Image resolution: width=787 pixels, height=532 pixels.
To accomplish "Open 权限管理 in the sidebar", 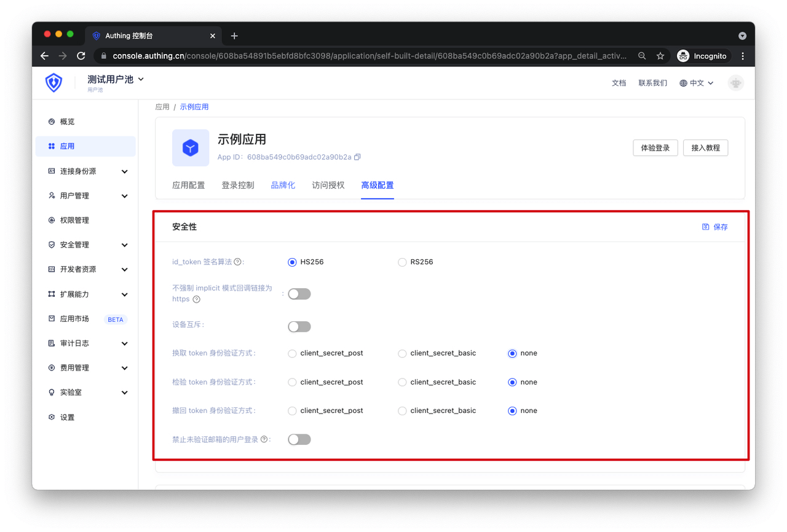I will coord(74,220).
